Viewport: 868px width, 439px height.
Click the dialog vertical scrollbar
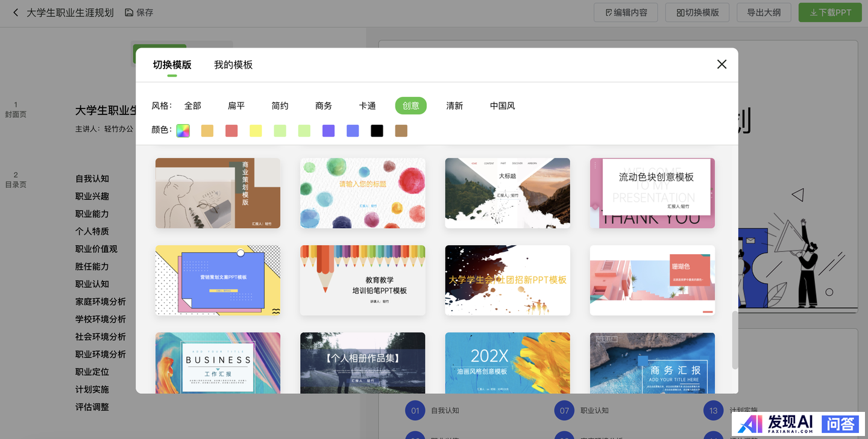(x=735, y=340)
